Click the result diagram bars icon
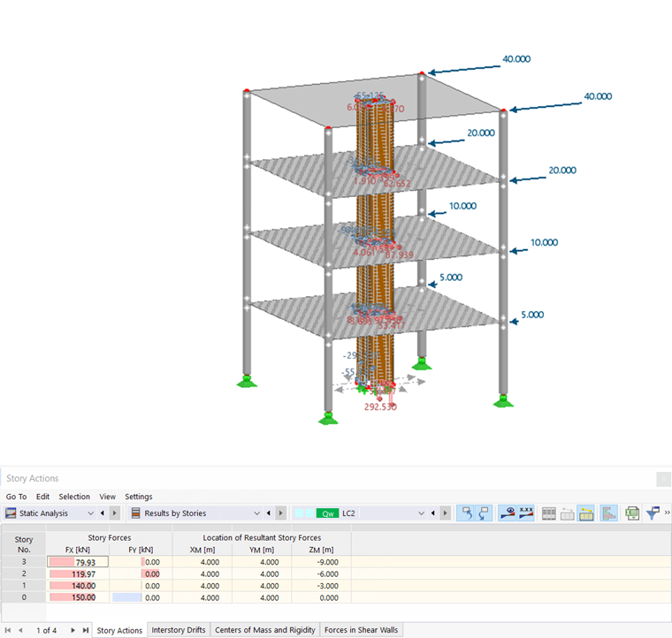Viewport: 672px width, 638px height. pyautogui.click(x=608, y=513)
